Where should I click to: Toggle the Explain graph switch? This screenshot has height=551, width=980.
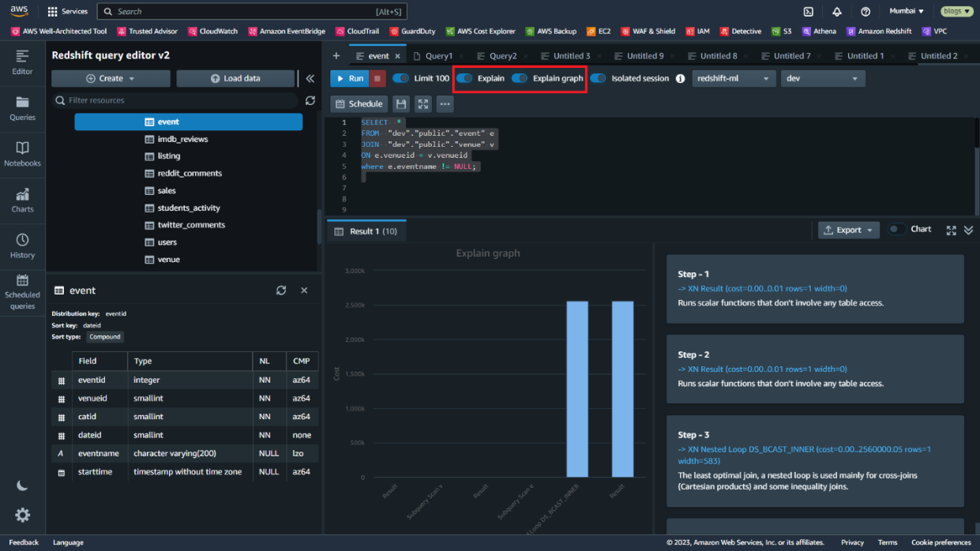[520, 78]
